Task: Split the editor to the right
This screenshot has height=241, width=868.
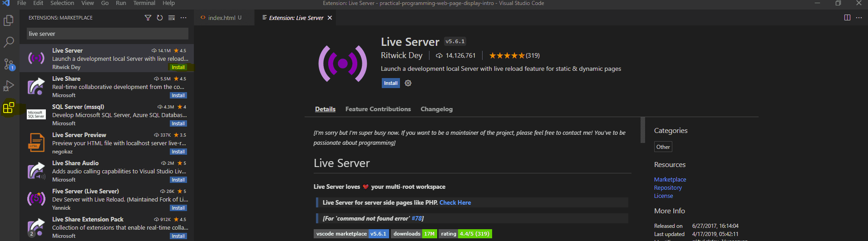Action: (x=847, y=18)
